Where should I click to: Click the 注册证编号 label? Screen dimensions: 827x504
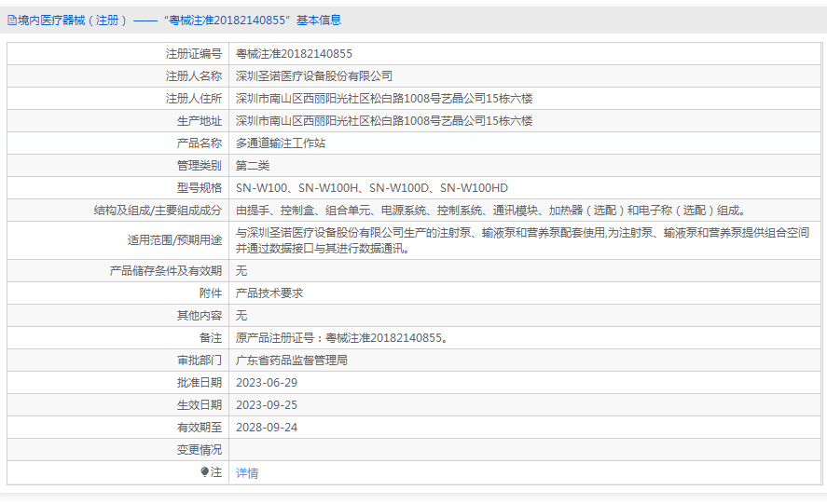click(x=194, y=54)
